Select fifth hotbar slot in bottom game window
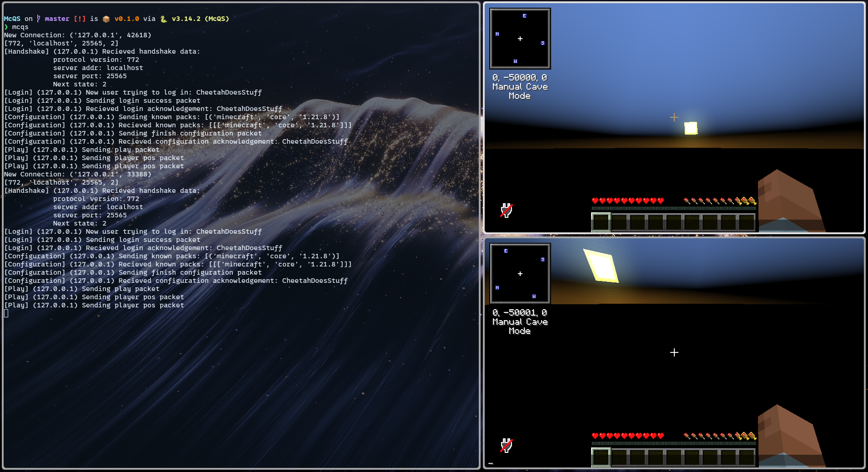This screenshot has width=868, height=472. pyautogui.click(x=673, y=457)
